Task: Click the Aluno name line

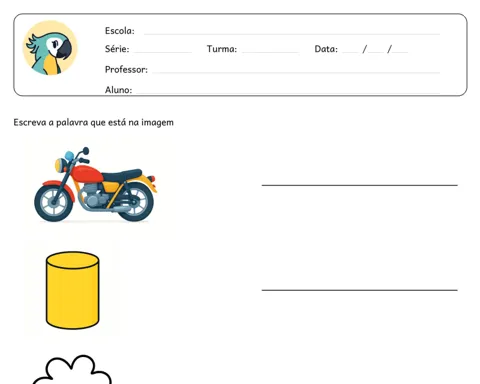Action: (x=288, y=92)
